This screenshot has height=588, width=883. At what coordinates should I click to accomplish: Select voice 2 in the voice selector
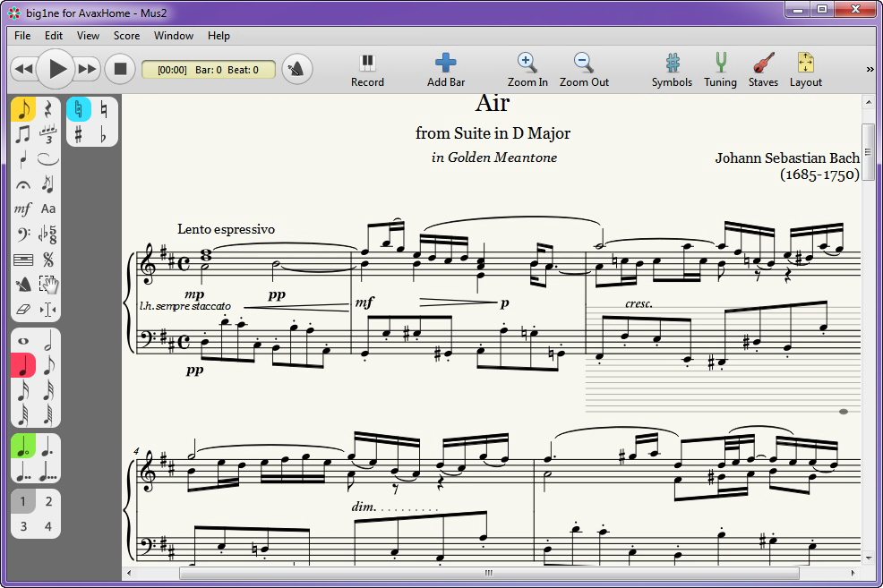pyautogui.click(x=48, y=501)
